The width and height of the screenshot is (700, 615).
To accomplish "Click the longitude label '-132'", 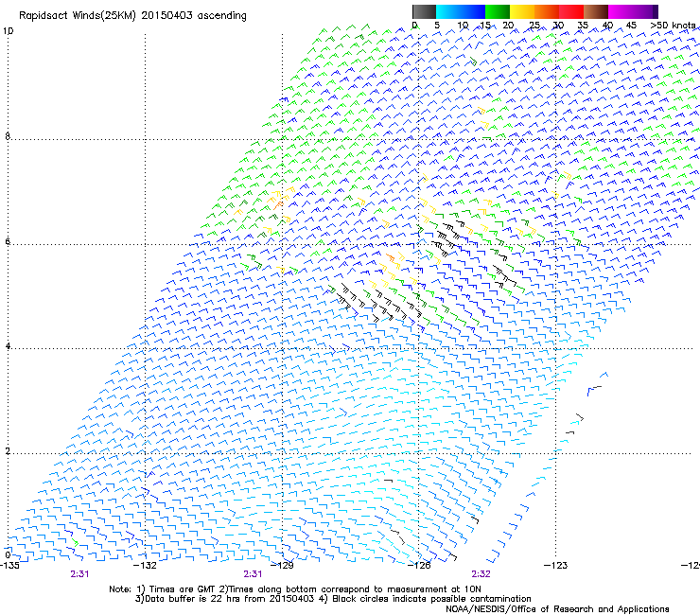I will click(x=146, y=566).
